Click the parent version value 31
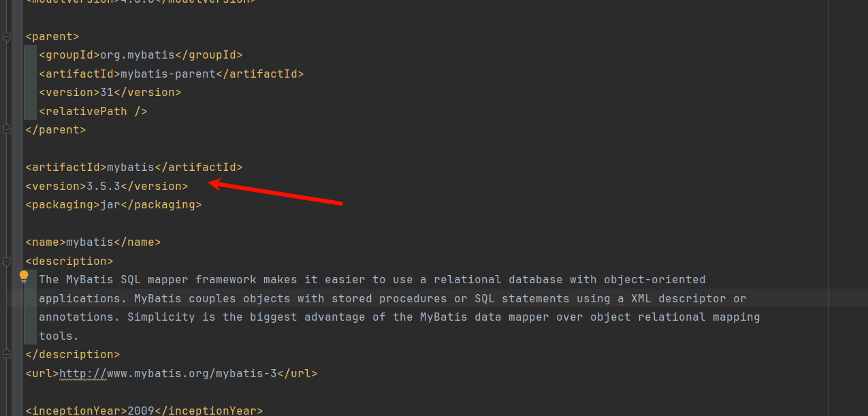The width and height of the screenshot is (868, 416). tap(107, 92)
